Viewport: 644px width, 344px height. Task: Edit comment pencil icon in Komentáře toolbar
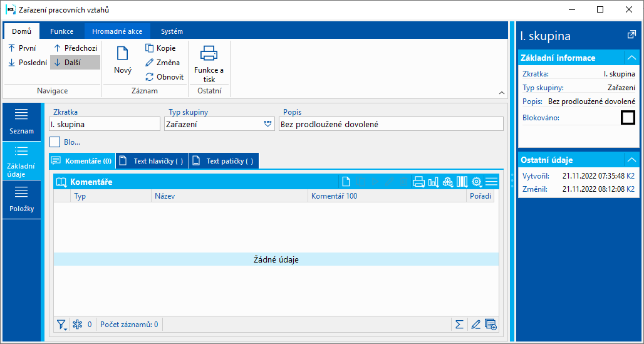pos(388,182)
